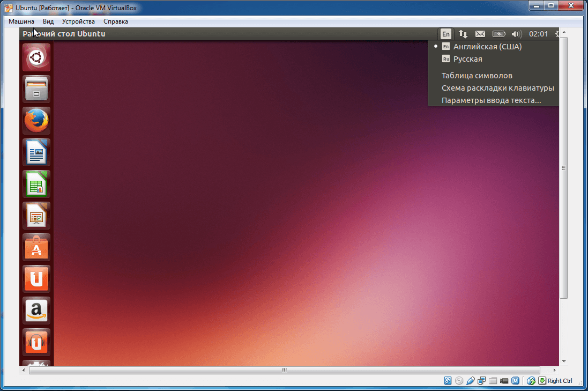Click CPU virtualization status icon

tap(515, 380)
